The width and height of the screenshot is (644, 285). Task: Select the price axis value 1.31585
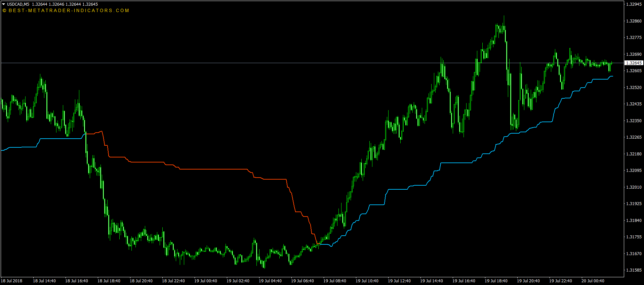634,270
